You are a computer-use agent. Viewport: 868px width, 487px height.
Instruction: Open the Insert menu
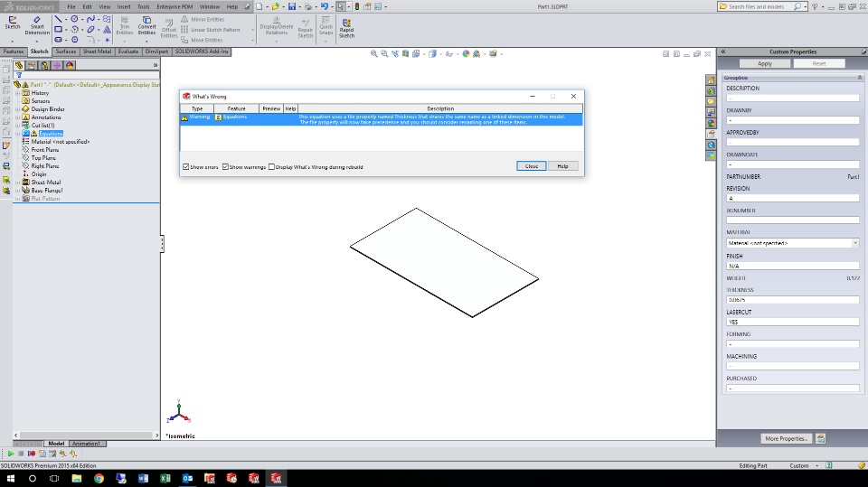tap(124, 6)
